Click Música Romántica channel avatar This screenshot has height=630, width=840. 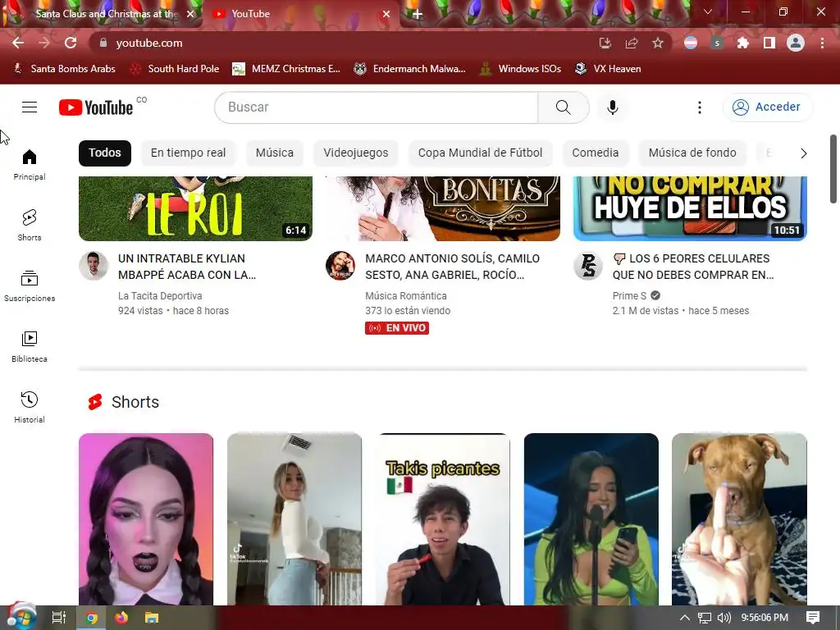340,266
